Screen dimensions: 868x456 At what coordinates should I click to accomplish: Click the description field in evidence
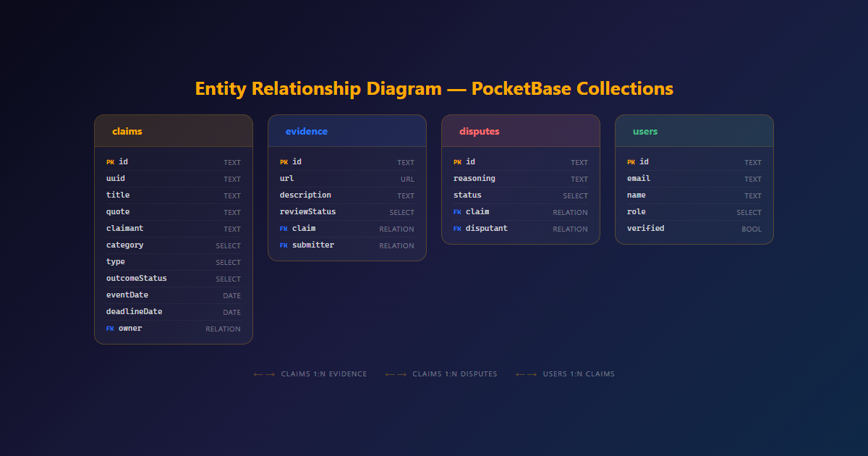pyautogui.click(x=347, y=195)
